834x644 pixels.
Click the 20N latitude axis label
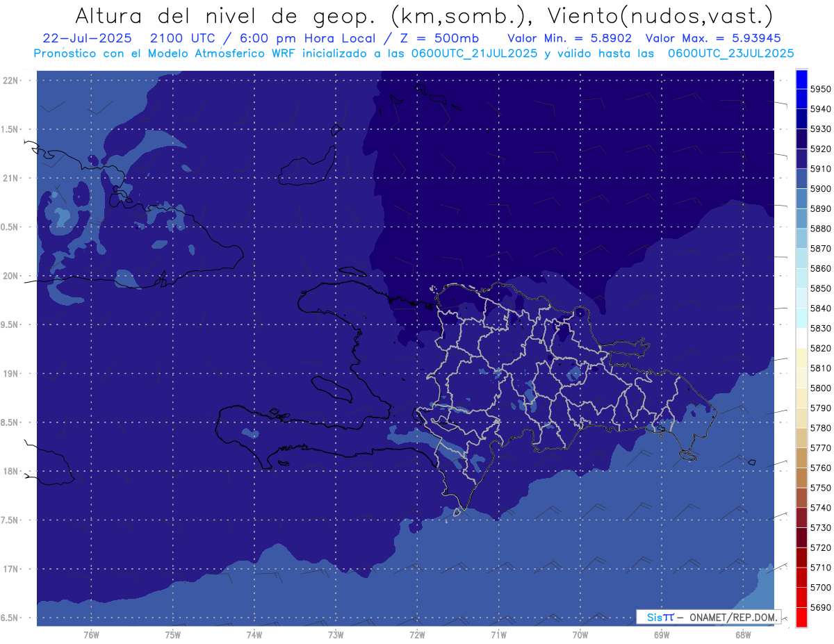pos(11,276)
